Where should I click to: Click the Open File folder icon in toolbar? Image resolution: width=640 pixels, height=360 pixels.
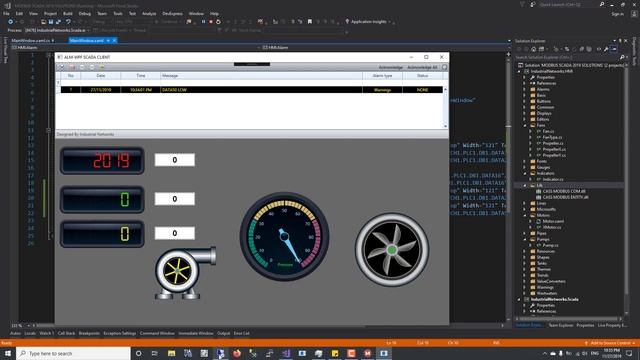click(43, 22)
